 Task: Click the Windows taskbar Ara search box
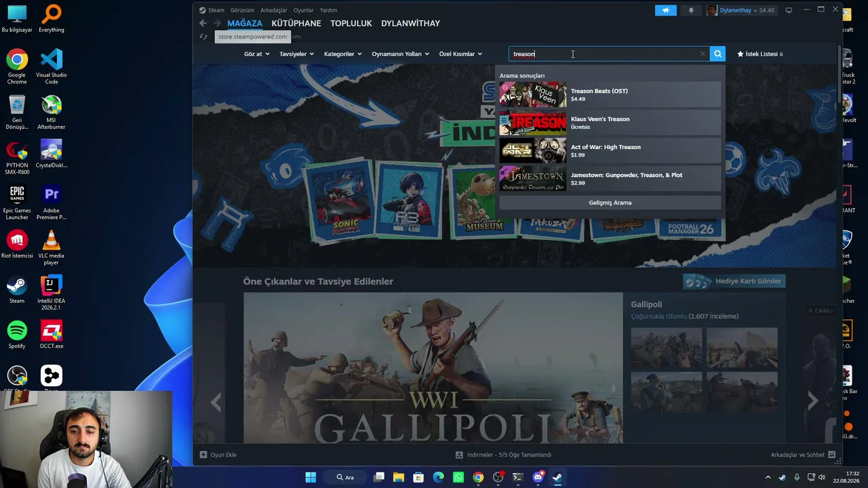tap(346, 477)
